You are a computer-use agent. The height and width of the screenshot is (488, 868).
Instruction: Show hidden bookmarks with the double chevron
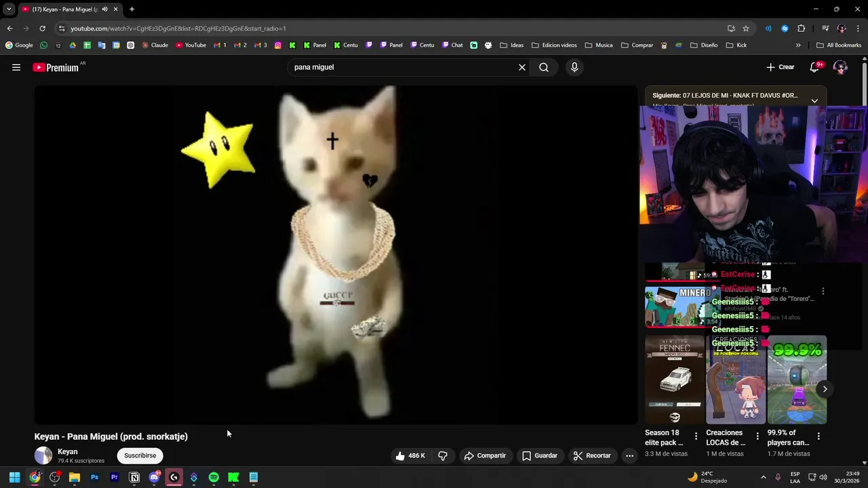coord(798,45)
